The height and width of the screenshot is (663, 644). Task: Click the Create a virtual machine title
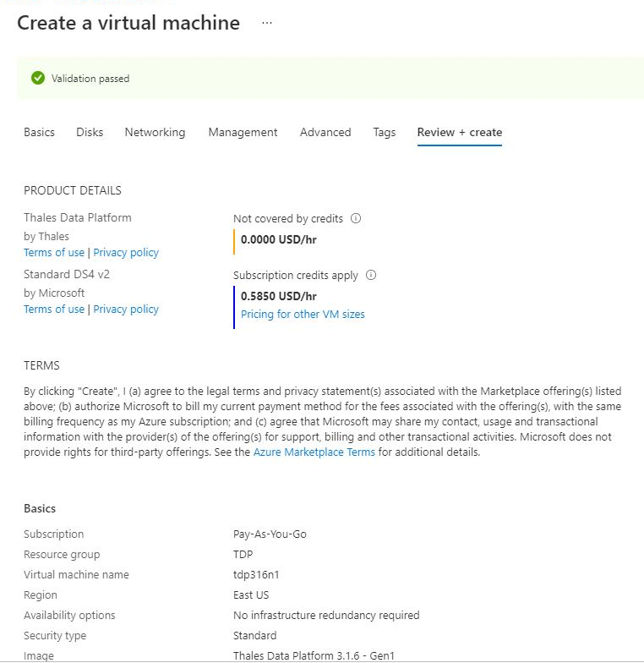(x=128, y=23)
